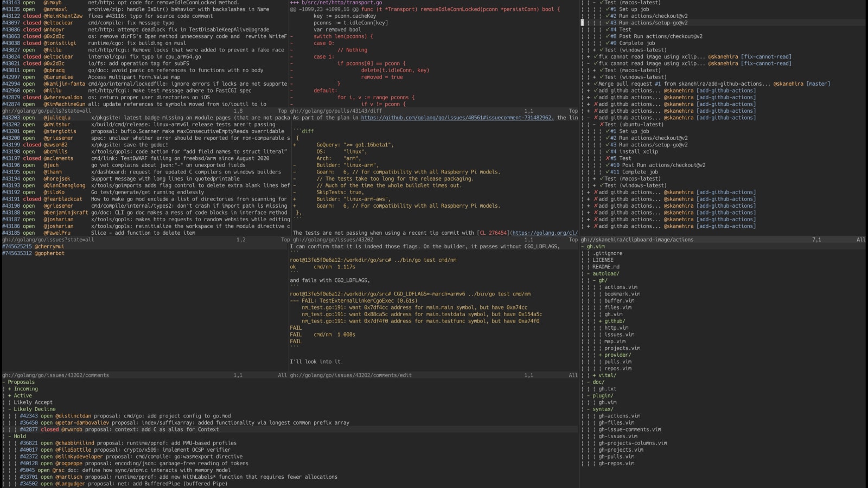This screenshot has height=488, width=868.
Task: Expand the Incoming column under Proposals
Action: pyautogui.click(x=10, y=389)
